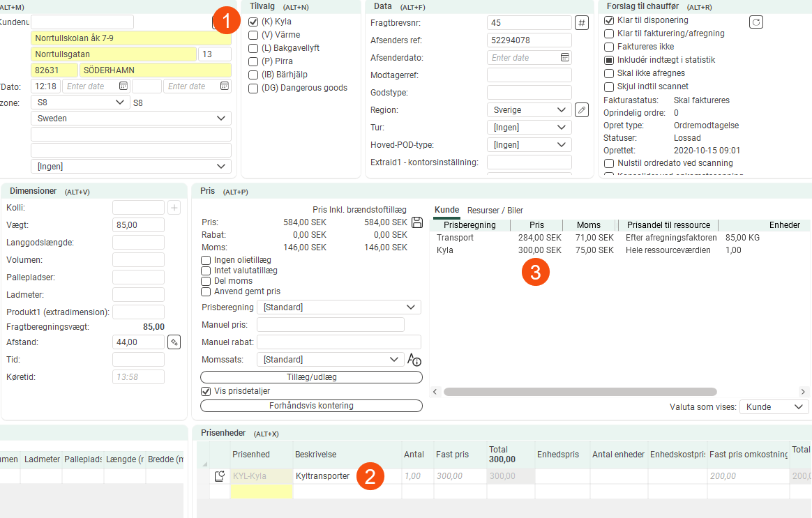The height and width of the screenshot is (518, 812).
Task: Open the Hoved-POD-type dropdown
Action: (529, 145)
